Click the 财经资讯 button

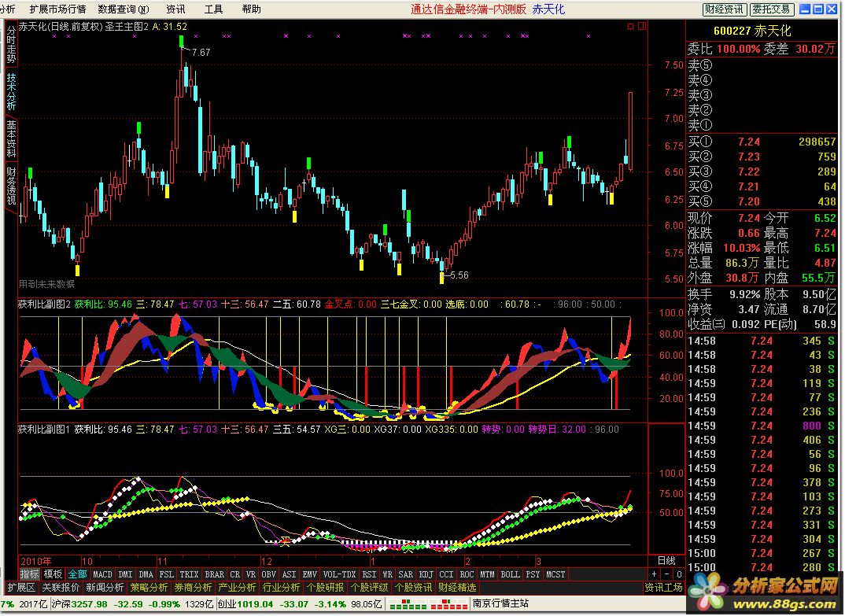[x=725, y=9]
